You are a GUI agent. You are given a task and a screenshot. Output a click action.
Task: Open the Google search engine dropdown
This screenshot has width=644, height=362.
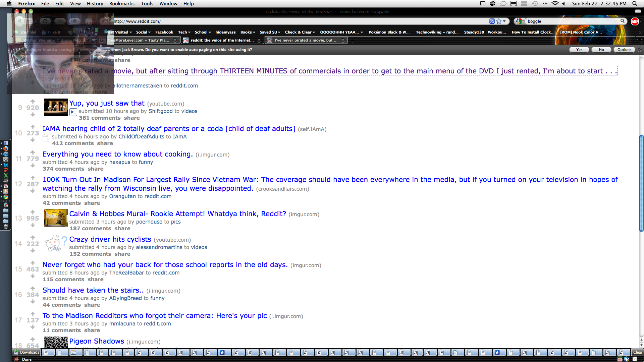pos(520,21)
